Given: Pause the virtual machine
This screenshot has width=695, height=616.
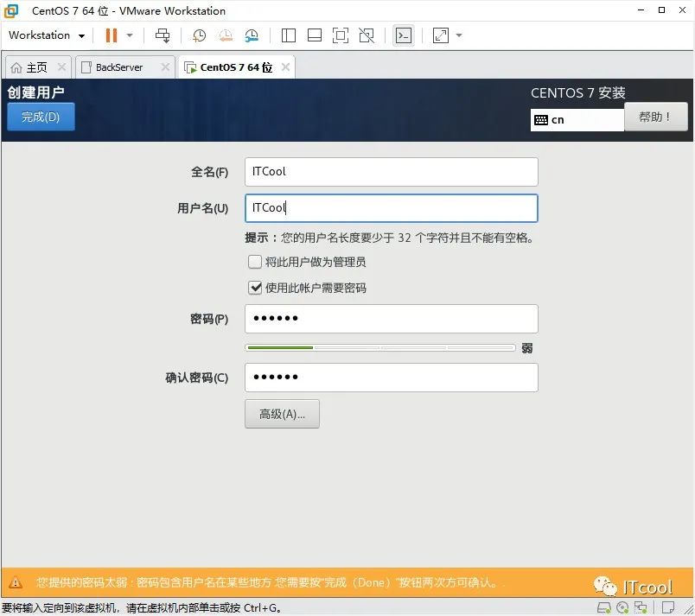Looking at the screenshot, I should pyautogui.click(x=112, y=35).
